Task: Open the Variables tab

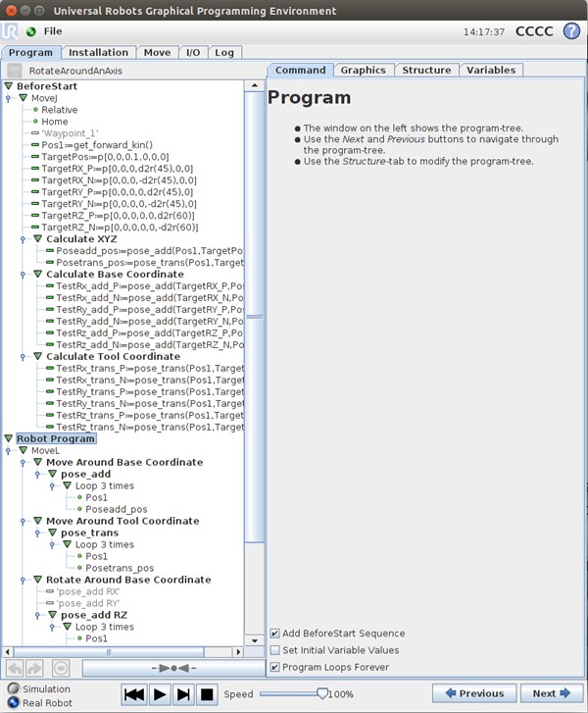Action: click(491, 70)
